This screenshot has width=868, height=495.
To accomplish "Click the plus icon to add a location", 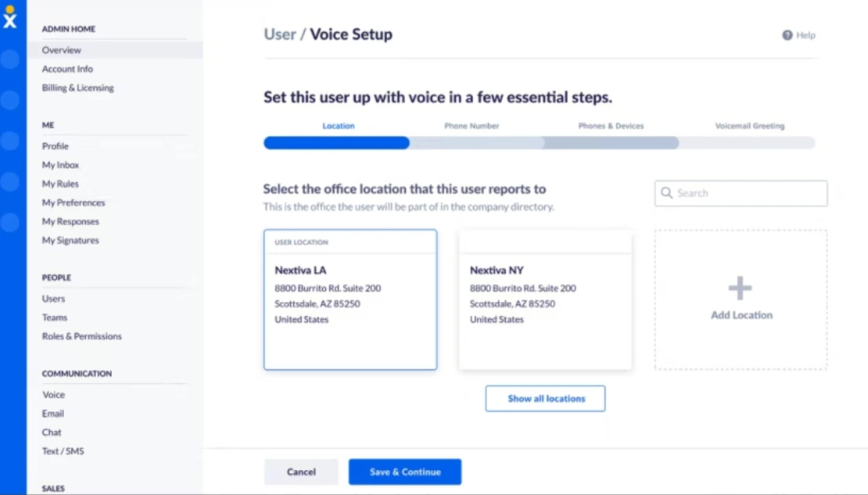I will click(x=740, y=288).
